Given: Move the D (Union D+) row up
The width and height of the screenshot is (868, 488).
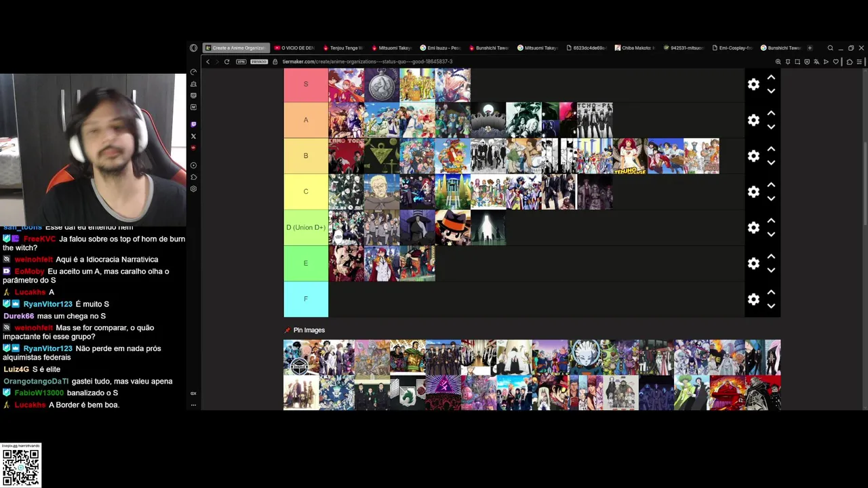Looking at the screenshot, I should pos(771,221).
